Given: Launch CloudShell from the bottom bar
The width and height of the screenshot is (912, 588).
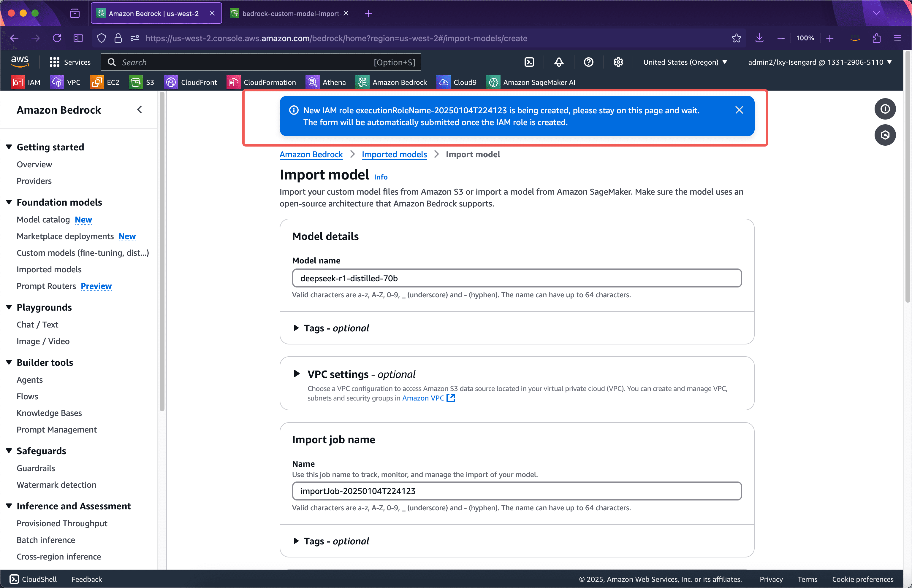Looking at the screenshot, I should tap(33, 579).
